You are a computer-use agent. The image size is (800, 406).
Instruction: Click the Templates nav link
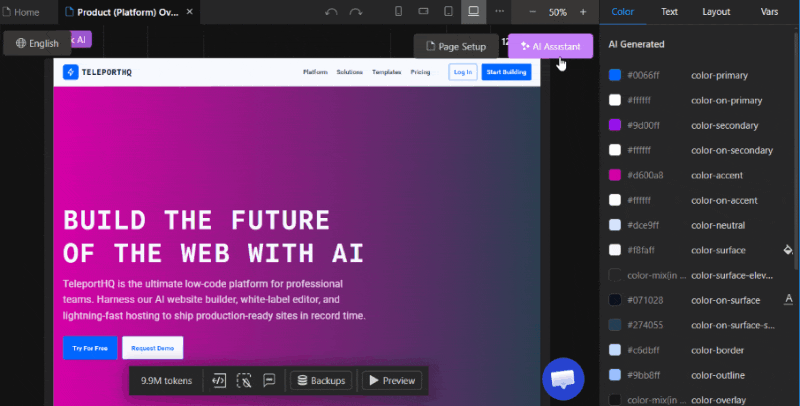[386, 72]
